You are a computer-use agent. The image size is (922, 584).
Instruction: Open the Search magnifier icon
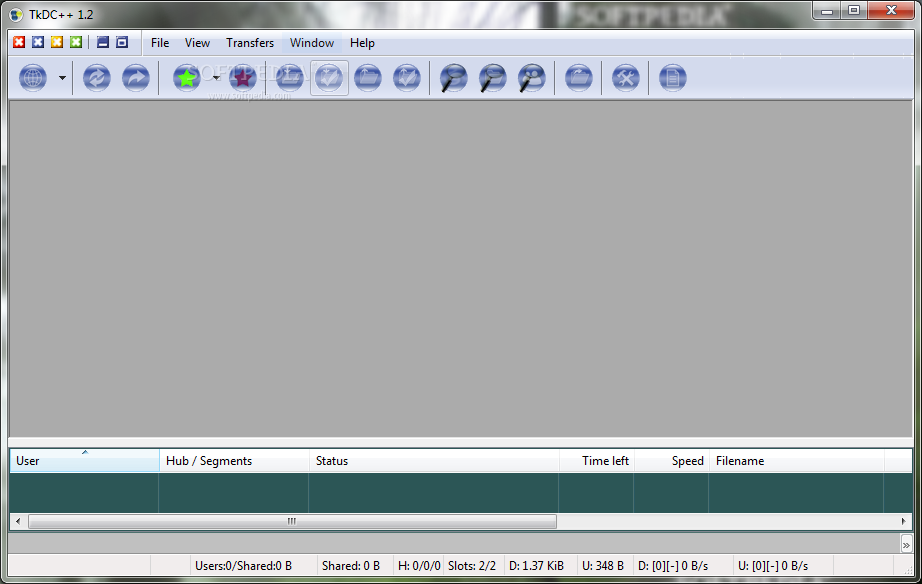pos(453,78)
